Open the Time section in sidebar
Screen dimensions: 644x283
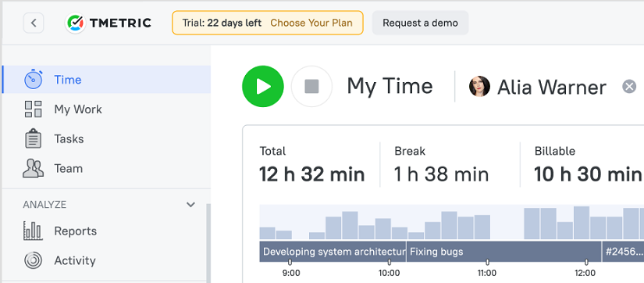(x=106, y=80)
